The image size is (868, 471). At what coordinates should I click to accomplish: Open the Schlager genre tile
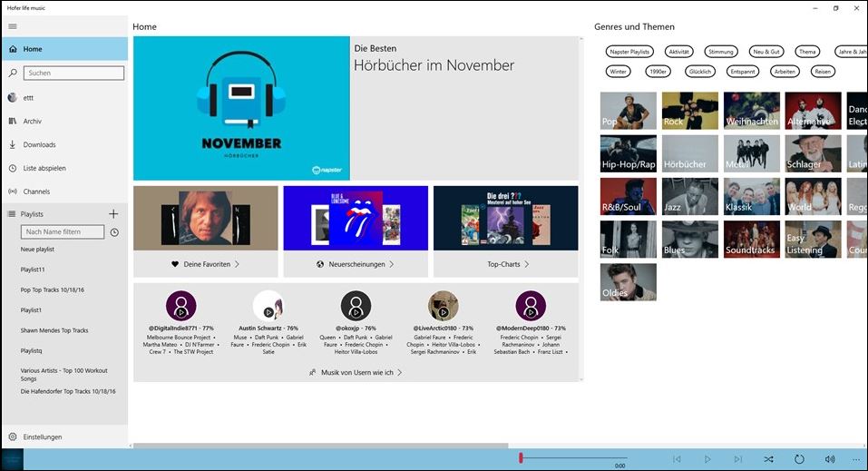point(814,153)
